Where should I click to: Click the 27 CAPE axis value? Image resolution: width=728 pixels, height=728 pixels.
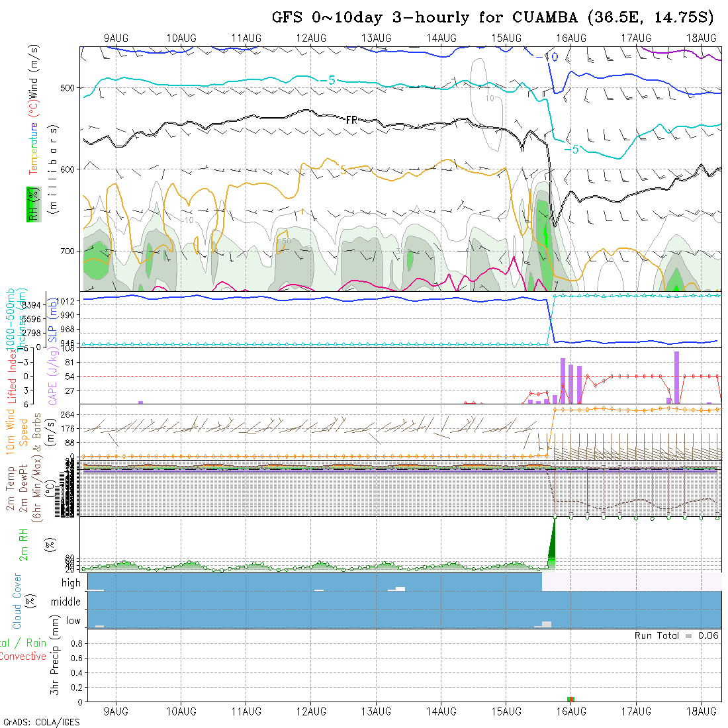(69, 391)
